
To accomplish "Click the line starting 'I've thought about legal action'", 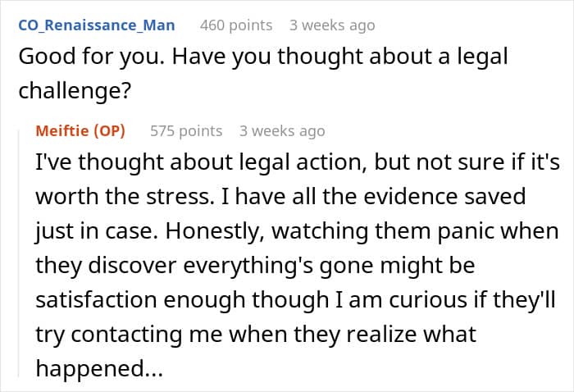I will (298, 162).
